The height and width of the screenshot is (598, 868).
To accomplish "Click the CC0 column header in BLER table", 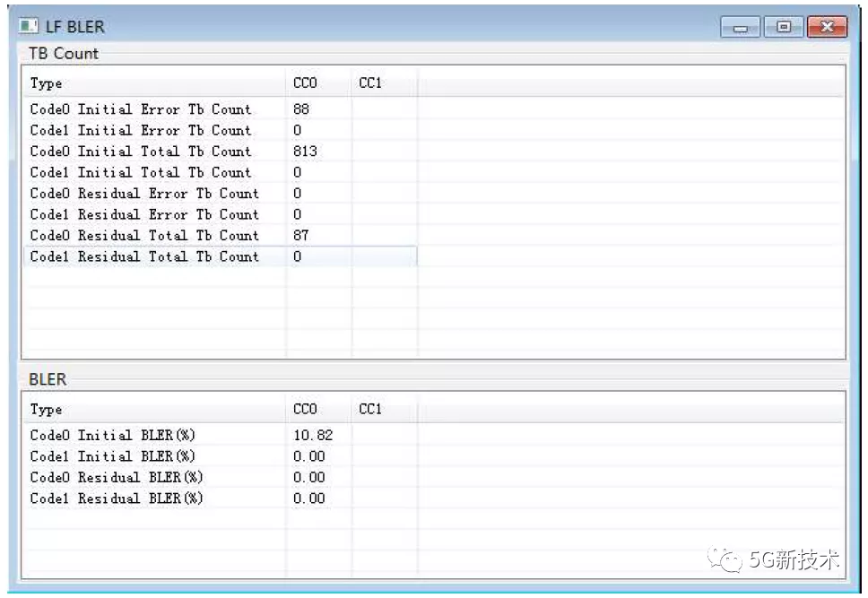I will pos(319,409).
